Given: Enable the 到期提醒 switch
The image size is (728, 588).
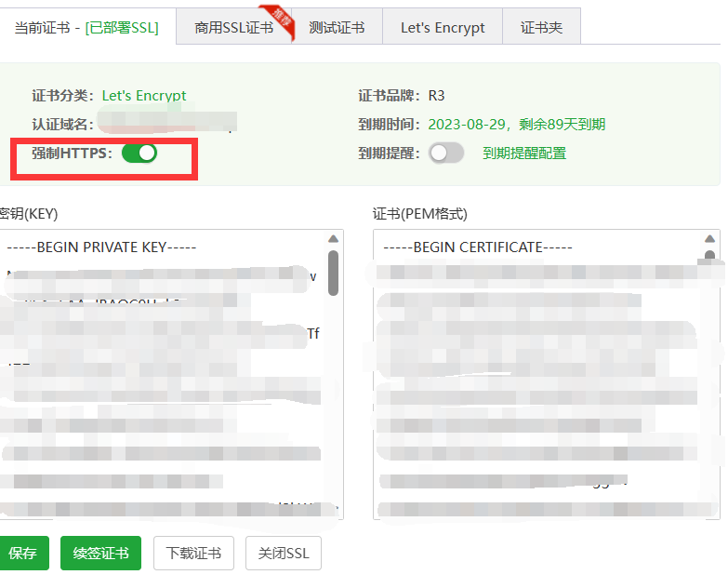Looking at the screenshot, I should pyautogui.click(x=446, y=154).
